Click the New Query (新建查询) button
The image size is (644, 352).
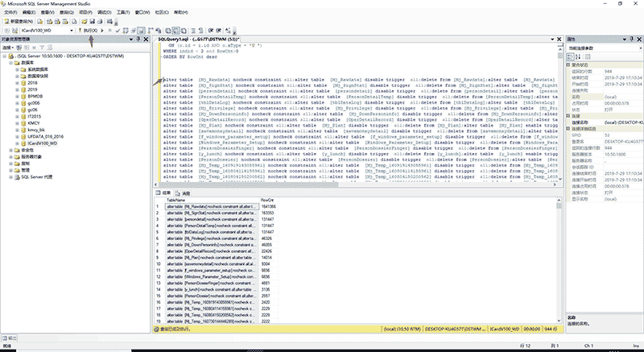pyautogui.click(x=19, y=22)
